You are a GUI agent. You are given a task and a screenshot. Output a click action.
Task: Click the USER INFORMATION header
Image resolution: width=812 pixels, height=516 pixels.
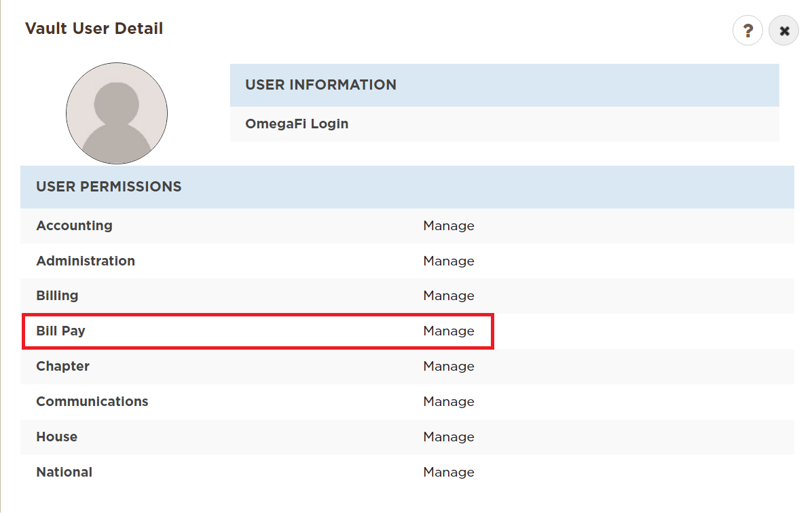[x=504, y=85]
